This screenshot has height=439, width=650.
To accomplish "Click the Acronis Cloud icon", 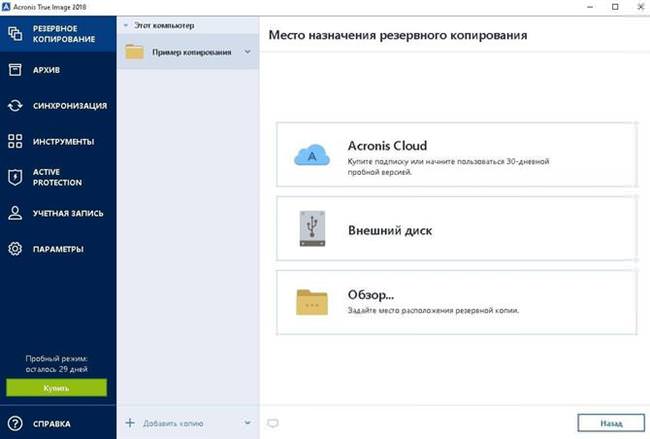I will [x=312, y=155].
